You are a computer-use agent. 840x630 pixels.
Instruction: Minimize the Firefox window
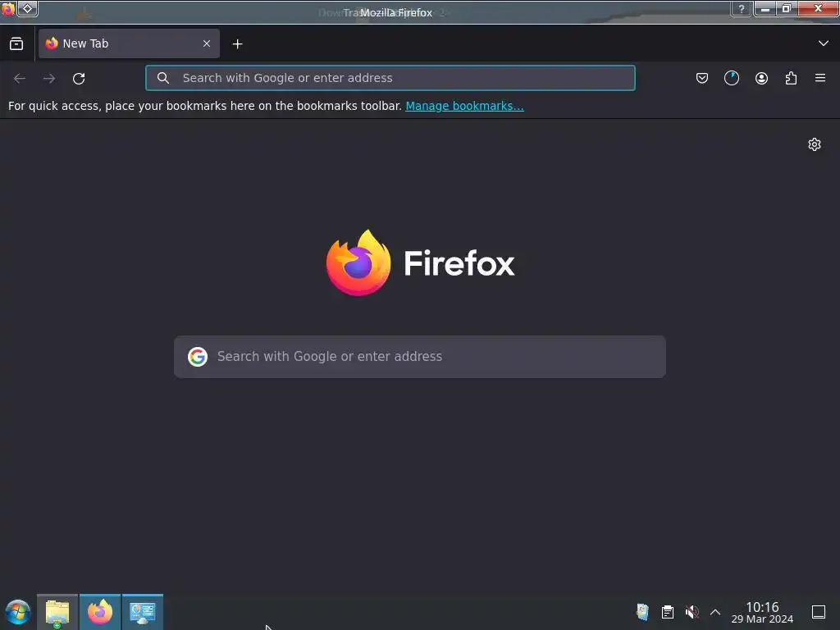765,9
